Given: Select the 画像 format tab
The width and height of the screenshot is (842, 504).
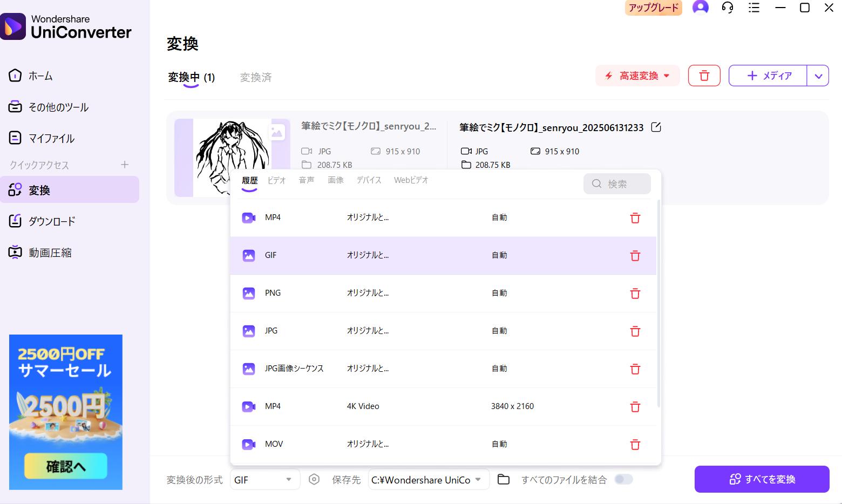Looking at the screenshot, I should coord(335,180).
